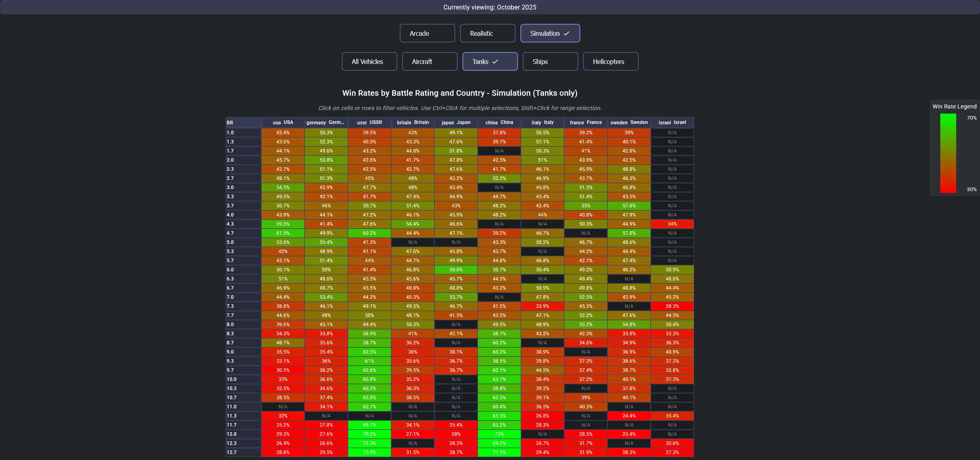Filter by Ships vehicle type

(x=550, y=62)
